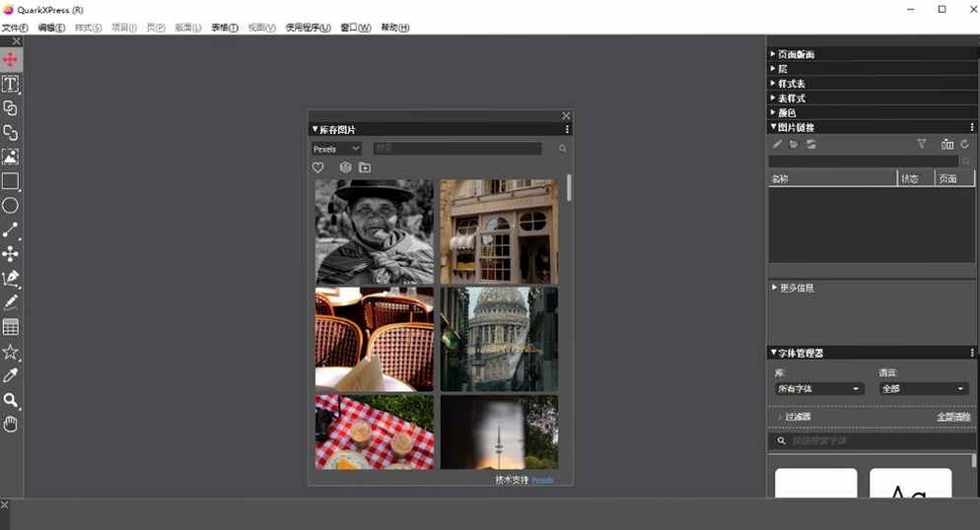Open the stock images panel options menu

pos(567,129)
